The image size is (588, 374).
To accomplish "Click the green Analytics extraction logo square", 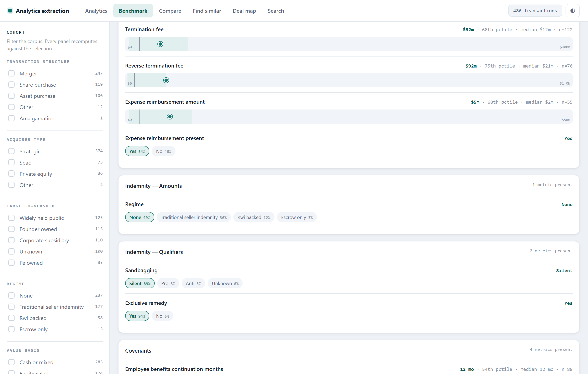I will [10, 11].
